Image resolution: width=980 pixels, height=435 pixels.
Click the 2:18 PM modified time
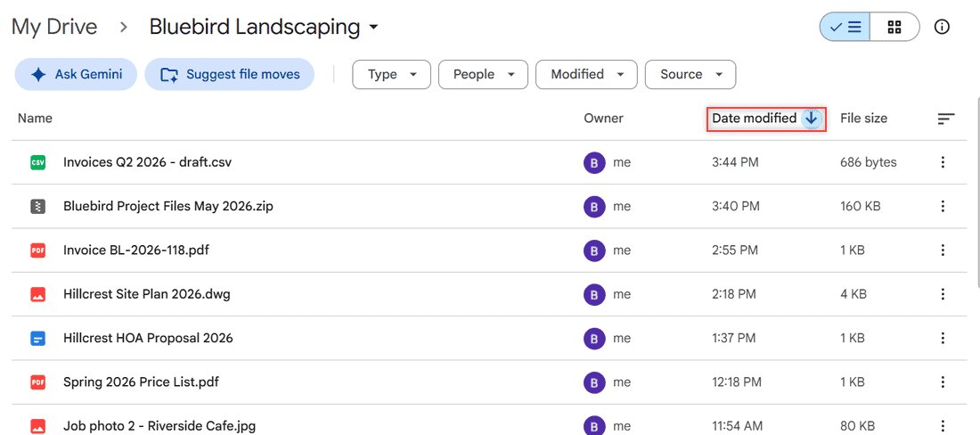pos(734,294)
